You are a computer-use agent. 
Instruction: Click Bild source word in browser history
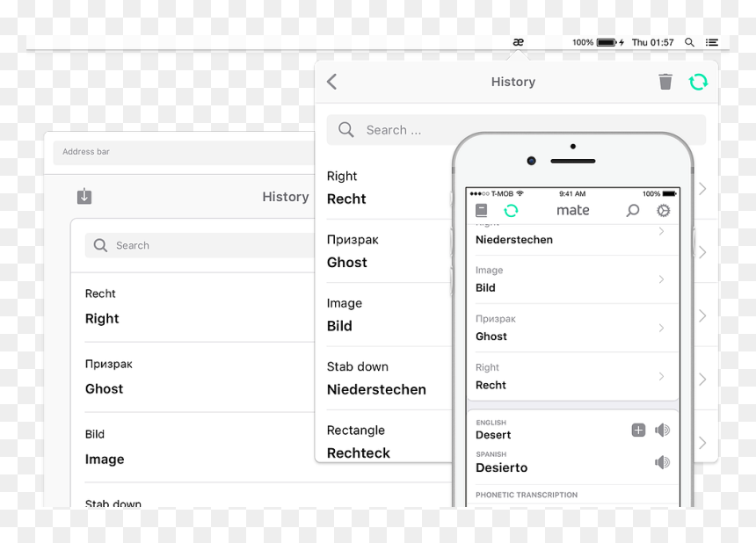pos(95,434)
